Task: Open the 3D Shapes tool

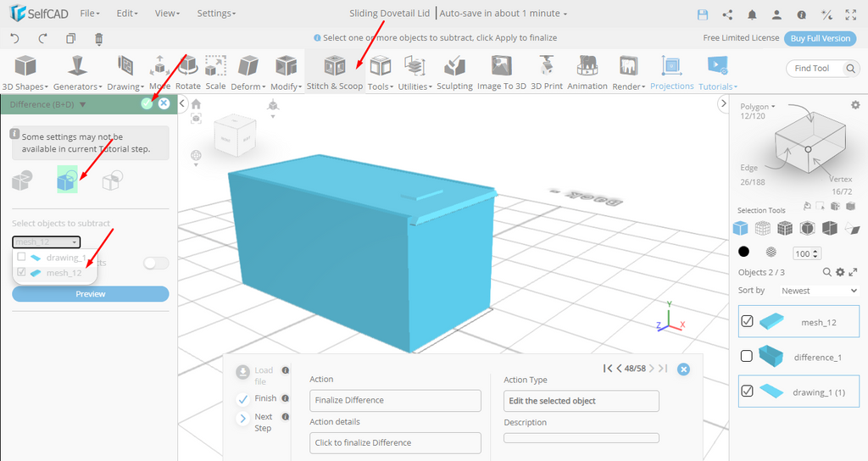Action: pos(25,73)
